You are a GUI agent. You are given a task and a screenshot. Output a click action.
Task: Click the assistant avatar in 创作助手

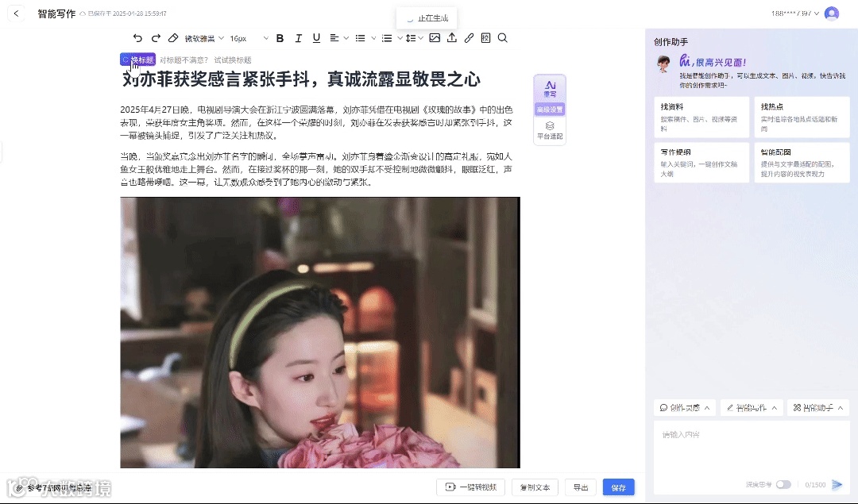(x=663, y=64)
